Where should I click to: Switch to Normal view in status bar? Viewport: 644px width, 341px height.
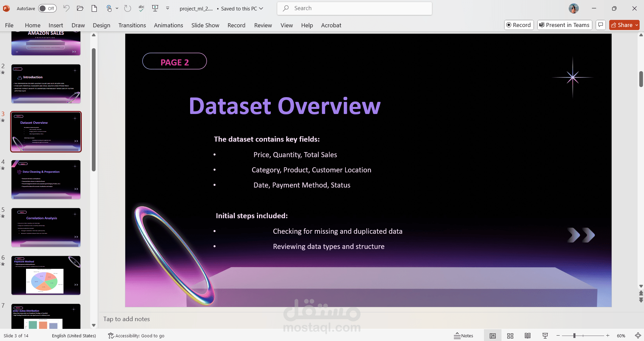[493, 336]
